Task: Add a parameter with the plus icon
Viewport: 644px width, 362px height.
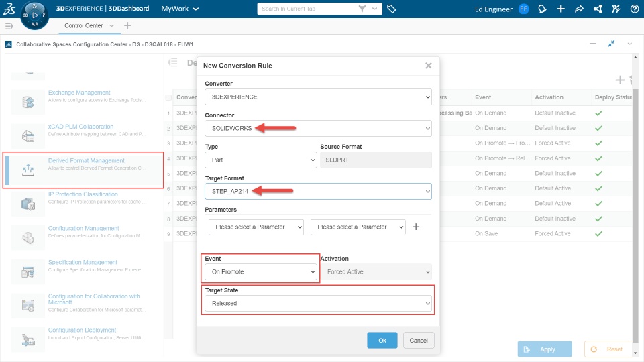Action: pos(416,227)
